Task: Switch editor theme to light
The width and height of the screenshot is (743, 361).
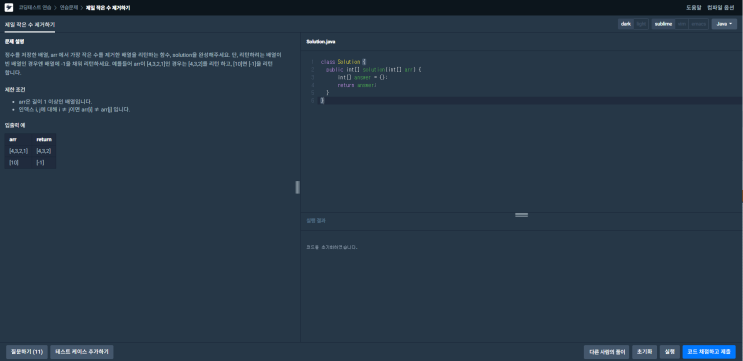Action: pos(641,24)
